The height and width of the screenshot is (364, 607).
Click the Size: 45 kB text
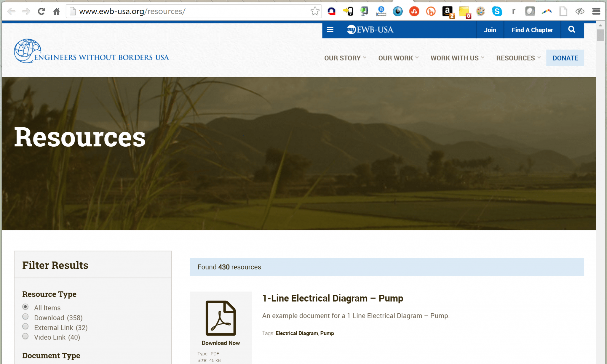pos(209,360)
